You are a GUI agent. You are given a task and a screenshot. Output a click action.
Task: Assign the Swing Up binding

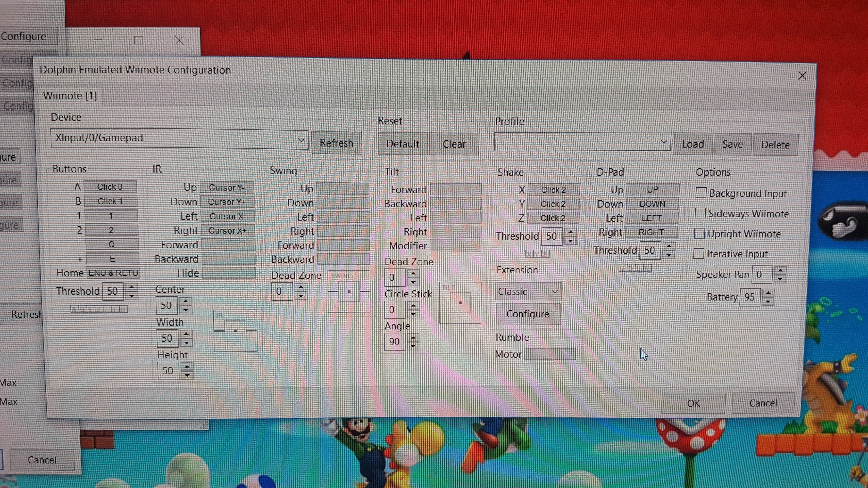pos(343,189)
